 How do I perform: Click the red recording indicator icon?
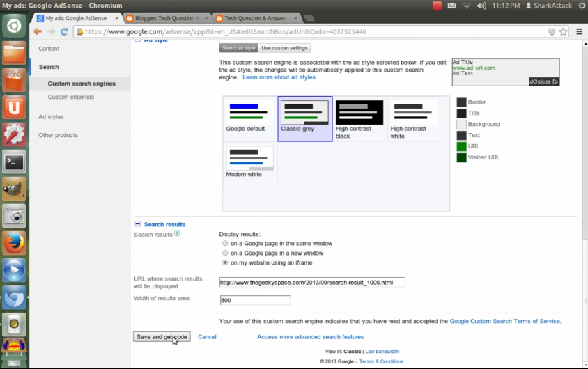coord(437,6)
